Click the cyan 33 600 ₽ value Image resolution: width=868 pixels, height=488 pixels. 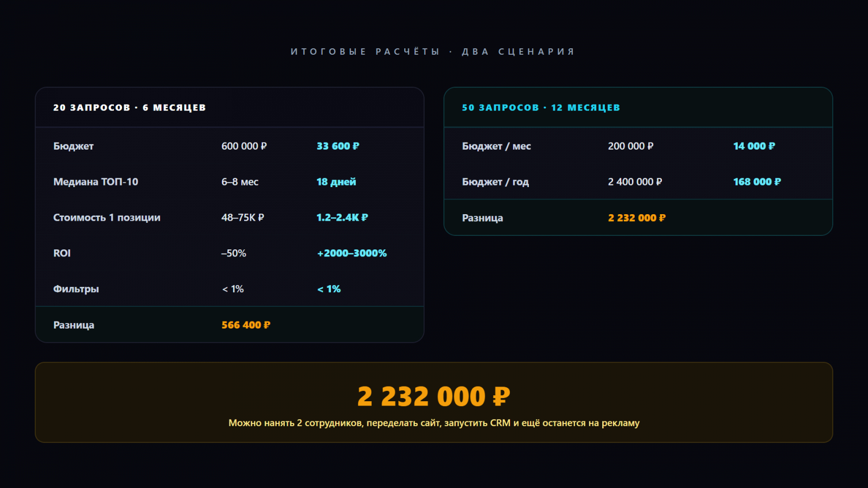337,146
